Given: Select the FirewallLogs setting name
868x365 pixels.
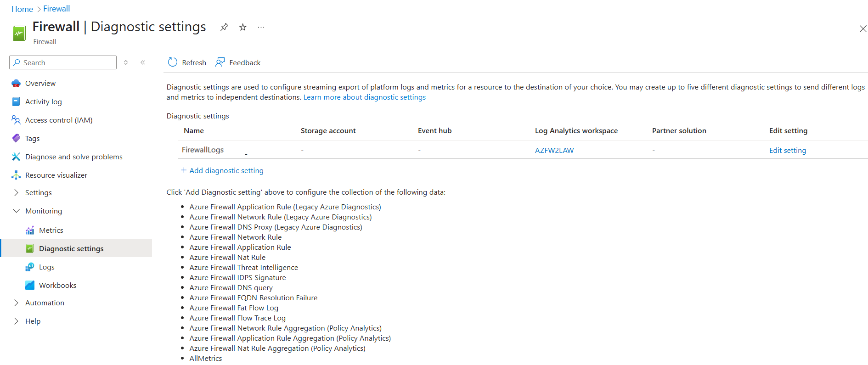Looking at the screenshot, I should click(x=203, y=150).
